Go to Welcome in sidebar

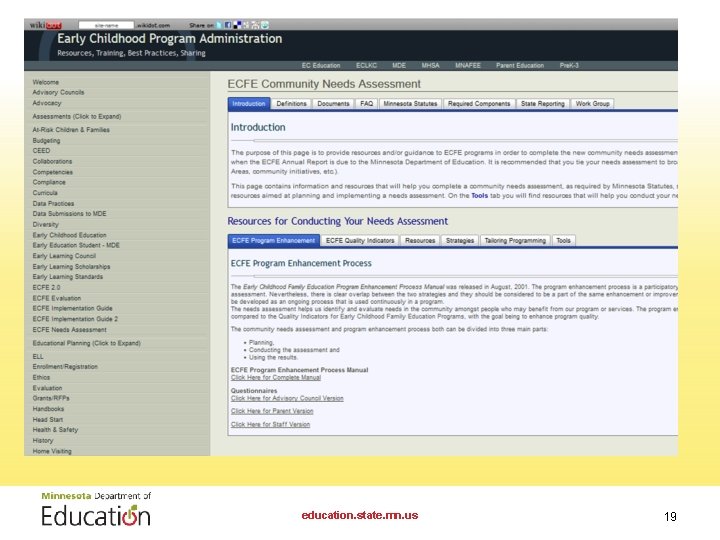(45, 82)
